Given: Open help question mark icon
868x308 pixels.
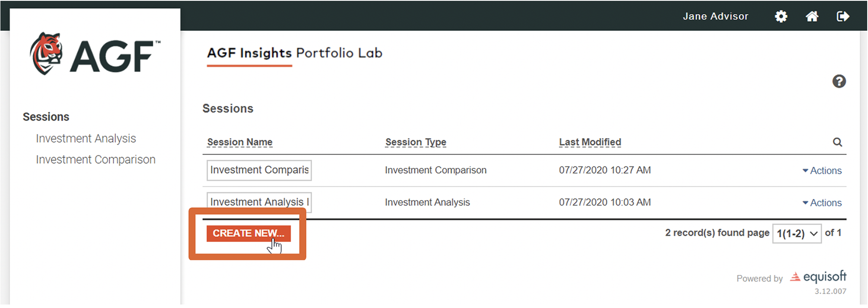Looking at the screenshot, I should pos(839,81).
